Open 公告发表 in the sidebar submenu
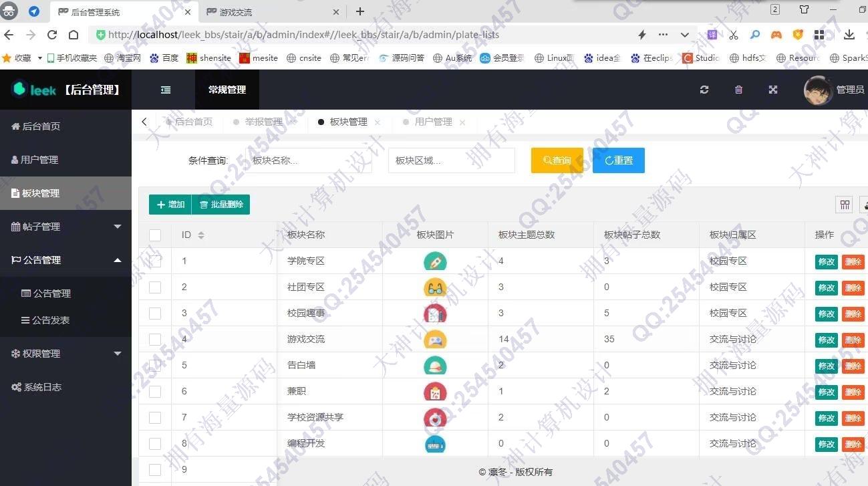Viewport: 868px width, 486px height. click(x=51, y=320)
